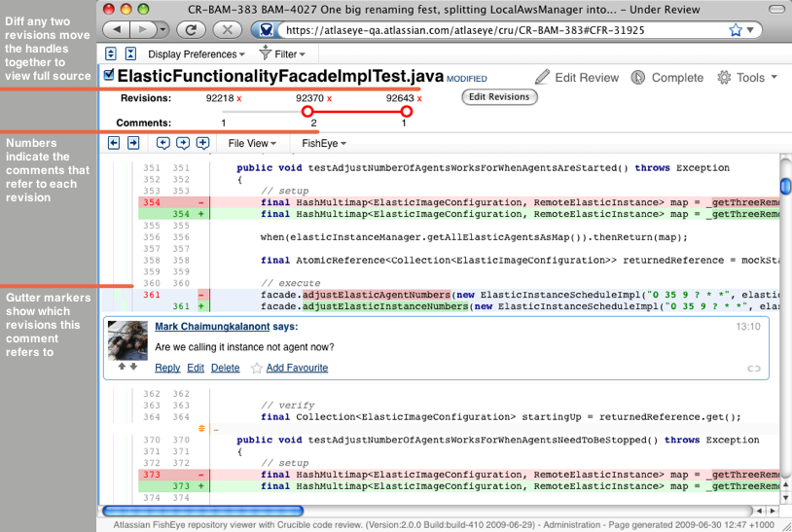Viewport: 792px width, 532px height.
Task: Click comment timestamp 13:10
Action: tap(747, 327)
